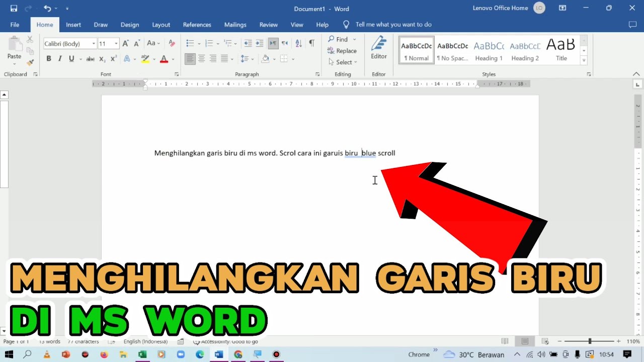This screenshot has width=644, height=362.
Task: Click the Copy icon in Clipboard
Action: tap(30, 51)
